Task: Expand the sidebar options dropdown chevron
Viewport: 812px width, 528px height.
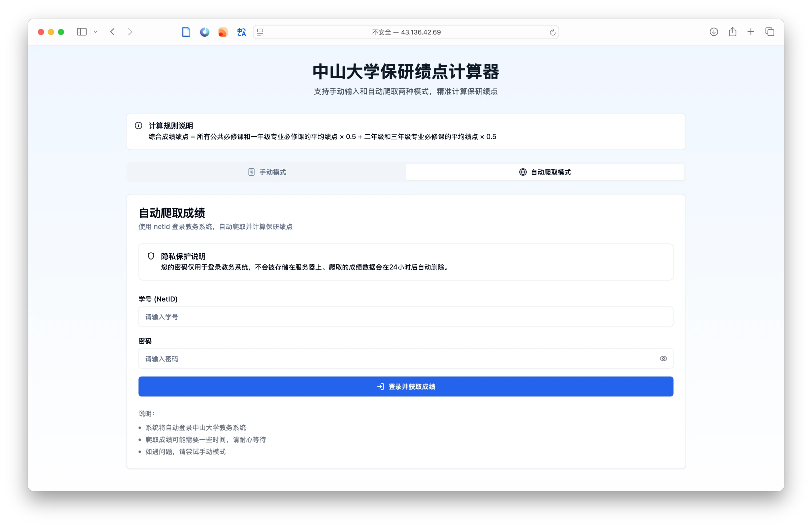Action: (x=95, y=32)
